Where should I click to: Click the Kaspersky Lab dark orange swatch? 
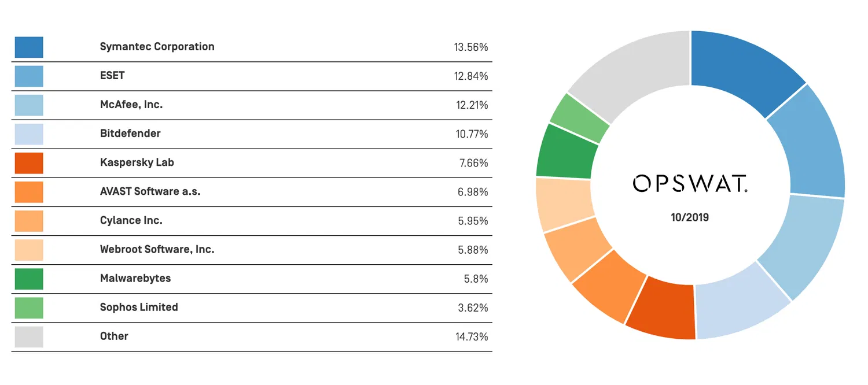29,163
